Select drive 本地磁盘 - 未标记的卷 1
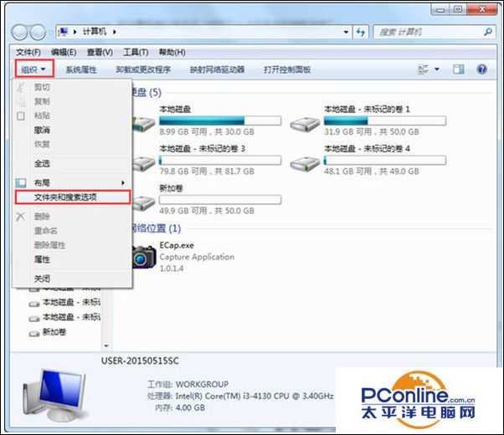Viewport: 504px width, 435px height. 368,120
